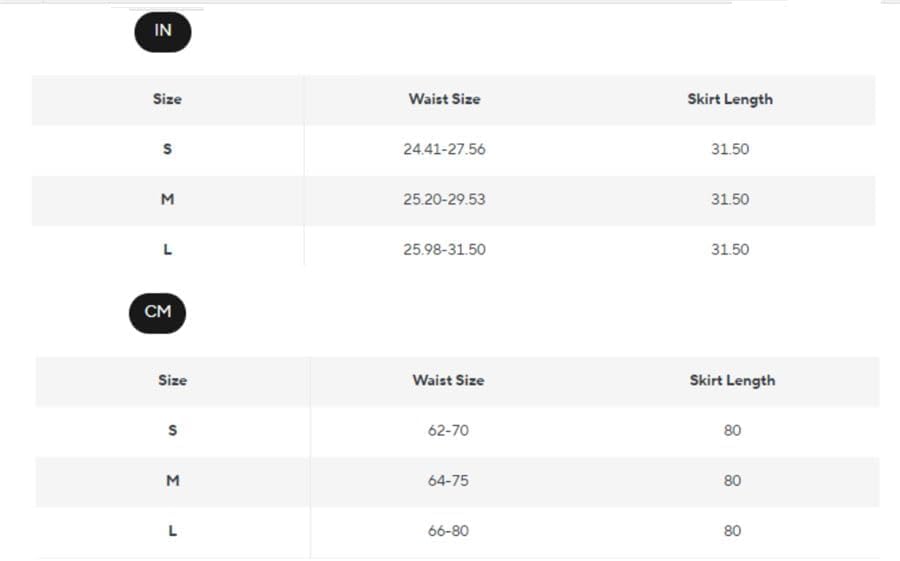The height and width of the screenshot is (561, 900).
Task: Click Waist Size header in inches table
Action: 444,99
